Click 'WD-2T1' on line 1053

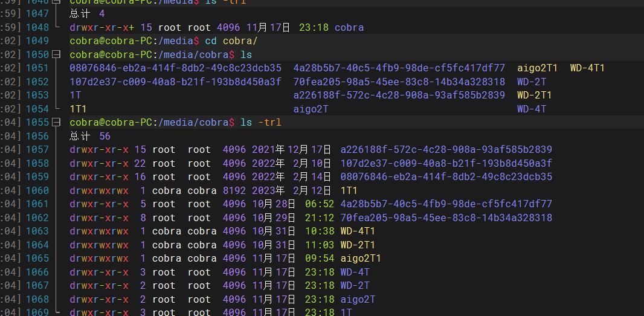[534, 95]
